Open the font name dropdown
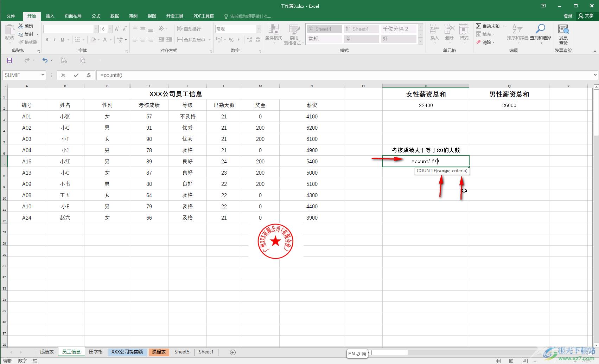Image resolution: width=599 pixels, height=364 pixels. coord(96,29)
